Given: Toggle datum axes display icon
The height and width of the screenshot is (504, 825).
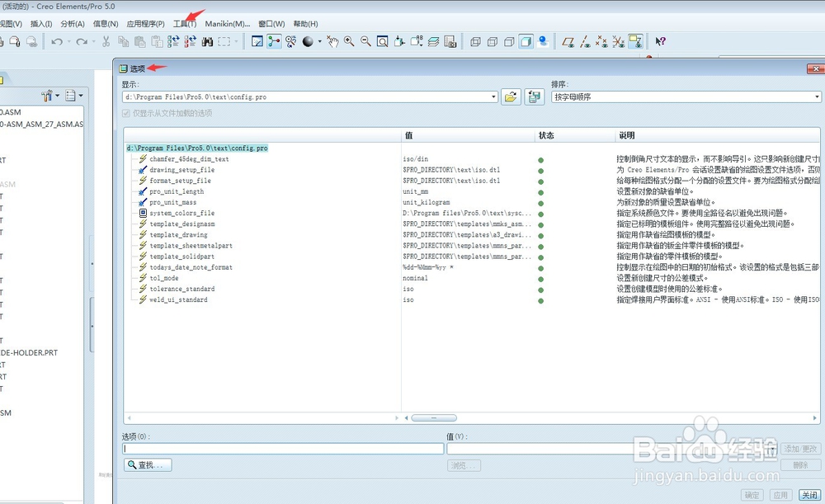Looking at the screenshot, I should pos(585,41).
